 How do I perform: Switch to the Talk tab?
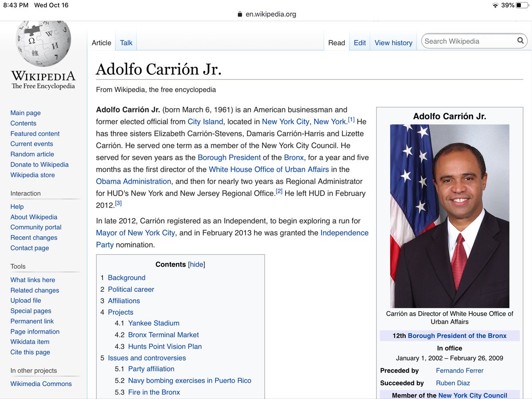click(126, 43)
